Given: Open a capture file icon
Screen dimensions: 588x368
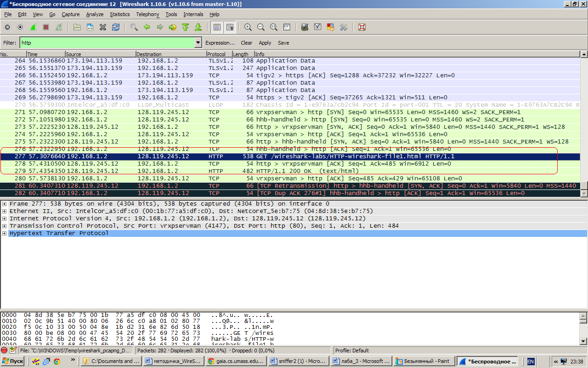Looking at the screenshot, I should pos(77,27).
